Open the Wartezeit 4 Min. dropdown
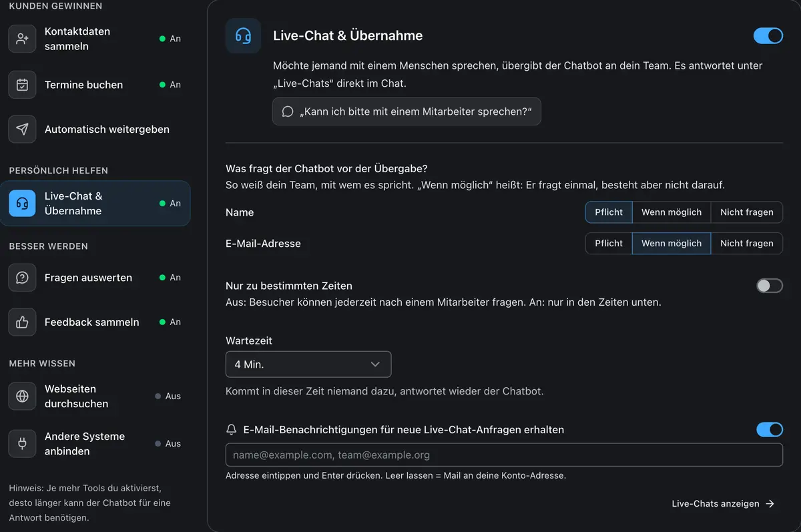The width and height of the screenshot is (801, 532). coord(308,364)
